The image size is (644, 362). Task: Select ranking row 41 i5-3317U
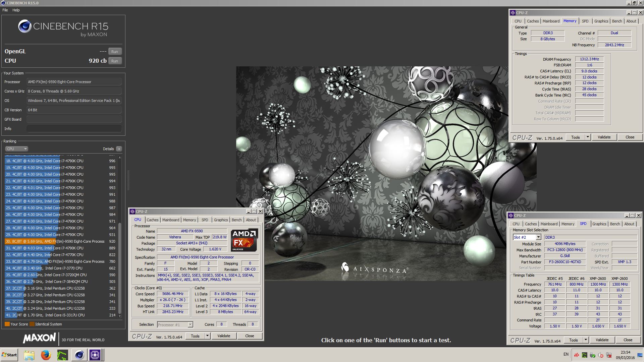(60, 315)
